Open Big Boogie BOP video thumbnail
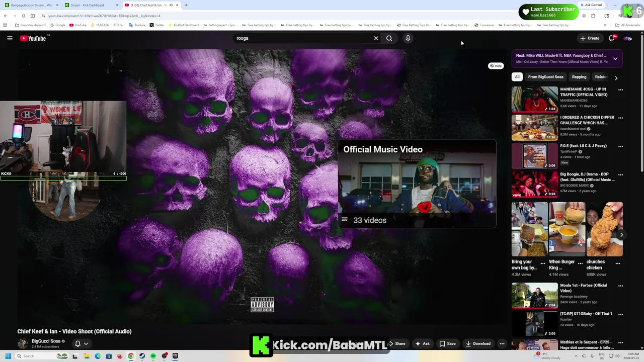The width and height of the screenshot is (644, 362). (535, 185)
